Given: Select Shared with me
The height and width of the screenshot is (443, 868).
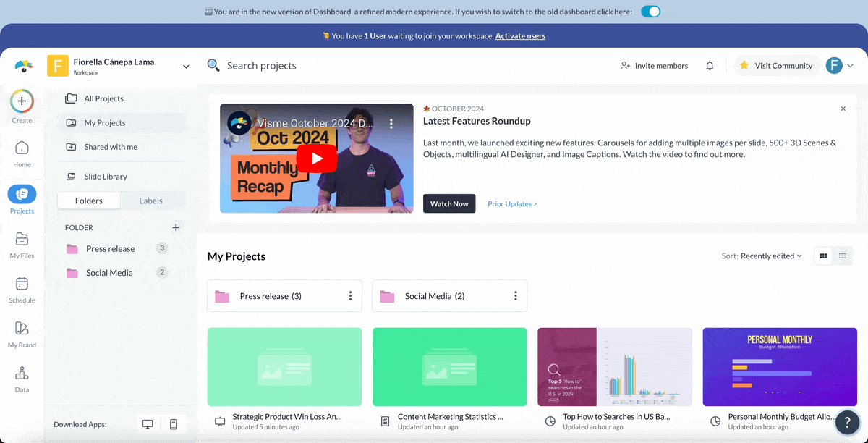Looking at the screenshot, I should click(110, 147).
